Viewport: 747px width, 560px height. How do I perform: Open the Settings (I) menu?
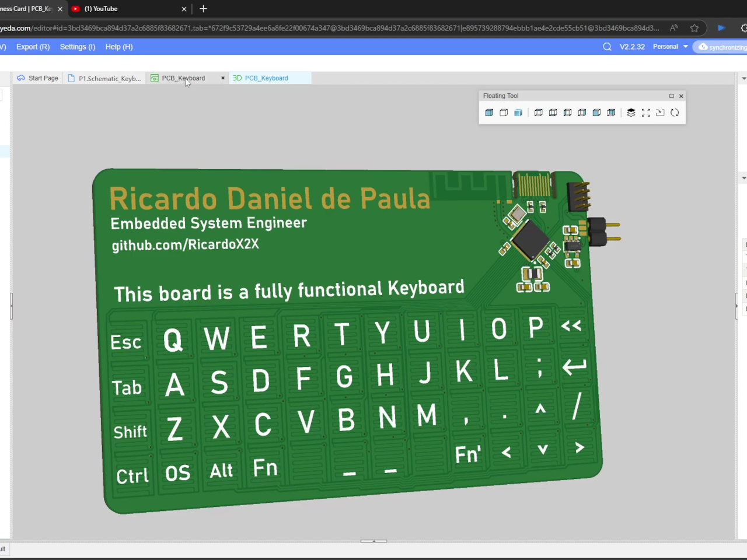[x=77, y=47]
